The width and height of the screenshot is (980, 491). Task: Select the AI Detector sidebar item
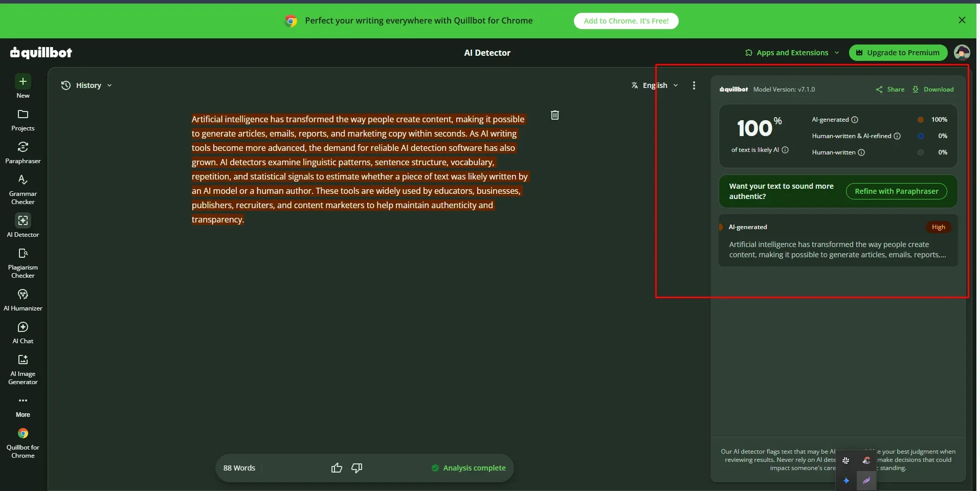(x=23, y=225)
